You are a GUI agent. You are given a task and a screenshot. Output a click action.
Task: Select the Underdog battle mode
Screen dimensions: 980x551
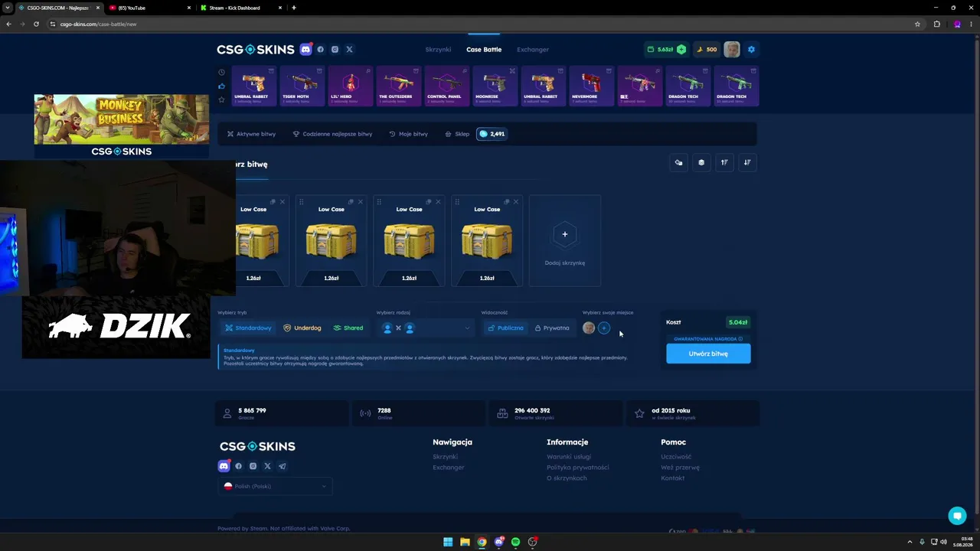click(x=302, y=328)
